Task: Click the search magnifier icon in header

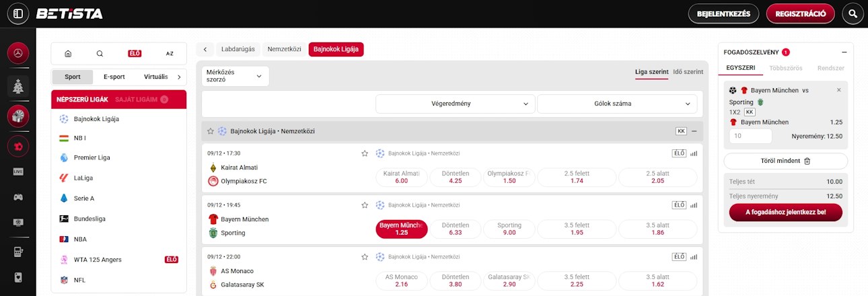Action: tap(853, 13)
